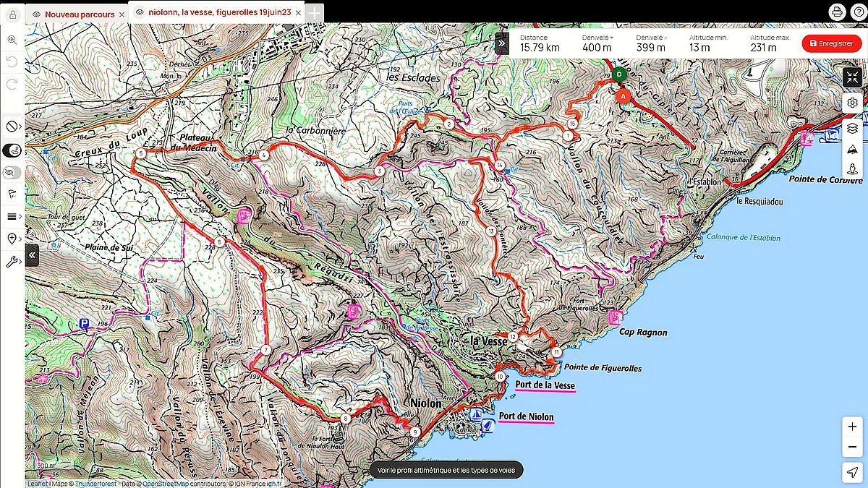This screenshot has width=868, height=488.
Task: Click the harbor icon at Port de Niolon
Action: (476, 415)
